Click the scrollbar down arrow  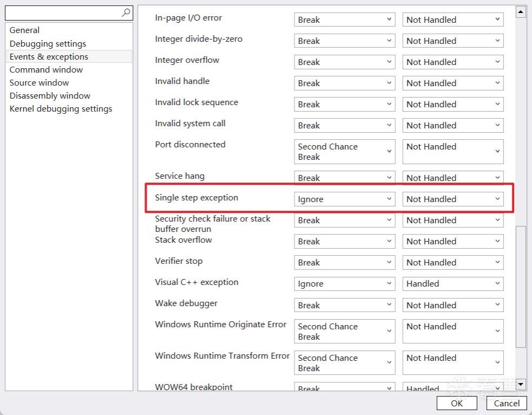521,384
